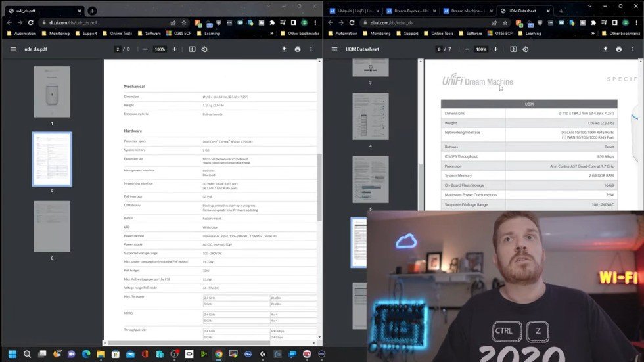
Task: Open Other bookmarks folder in left browser
Action: (x=300, y=34)
